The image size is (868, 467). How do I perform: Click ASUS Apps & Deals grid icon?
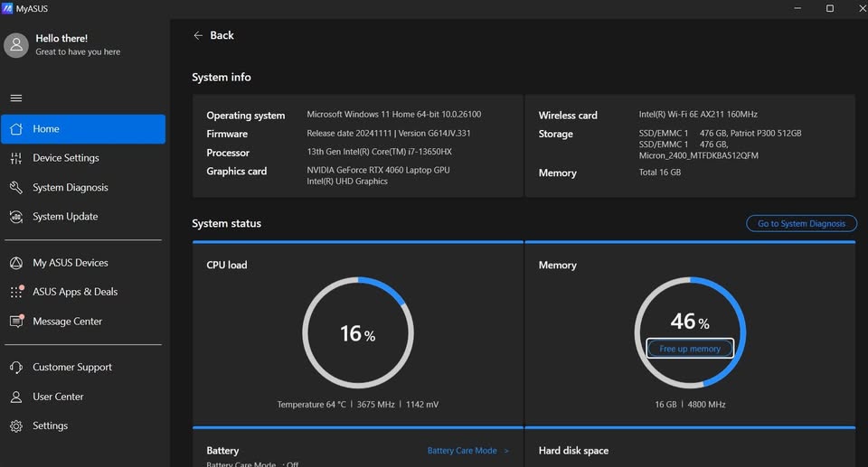click(16, 292)
